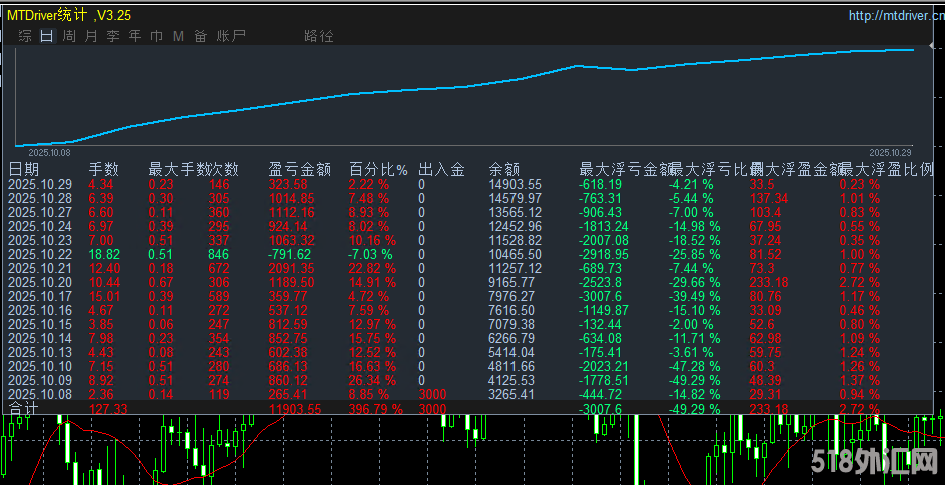Click the 余额 column header
This screenshot has width=945, height=485.
504,170
